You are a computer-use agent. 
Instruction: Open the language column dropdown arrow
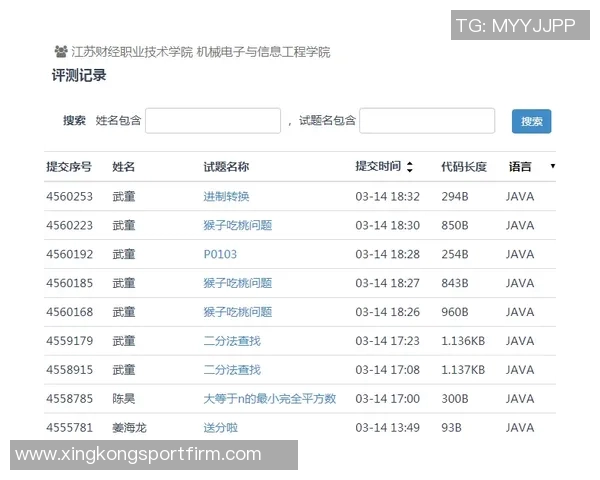pyautogui.click(x=553, y=166)
